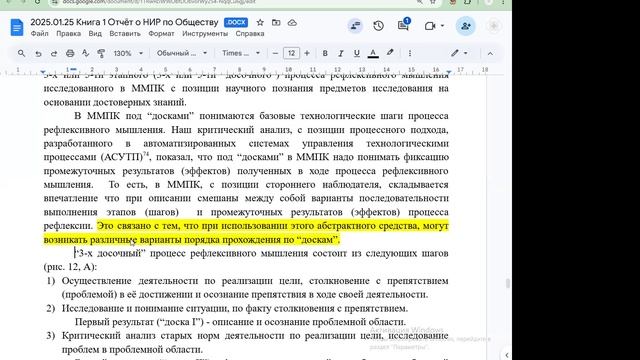
Task: Open the text color picker
Action: point(373,53)
